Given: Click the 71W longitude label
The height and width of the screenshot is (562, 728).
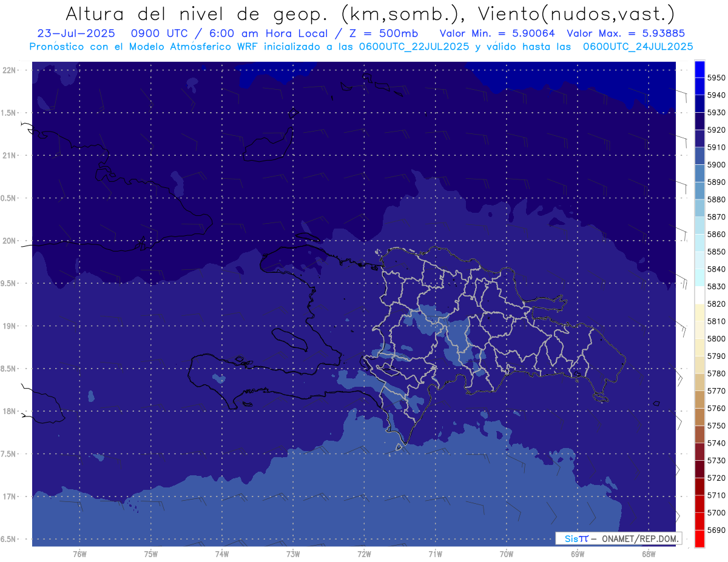Looking at the screenshot, I should 435,554.
